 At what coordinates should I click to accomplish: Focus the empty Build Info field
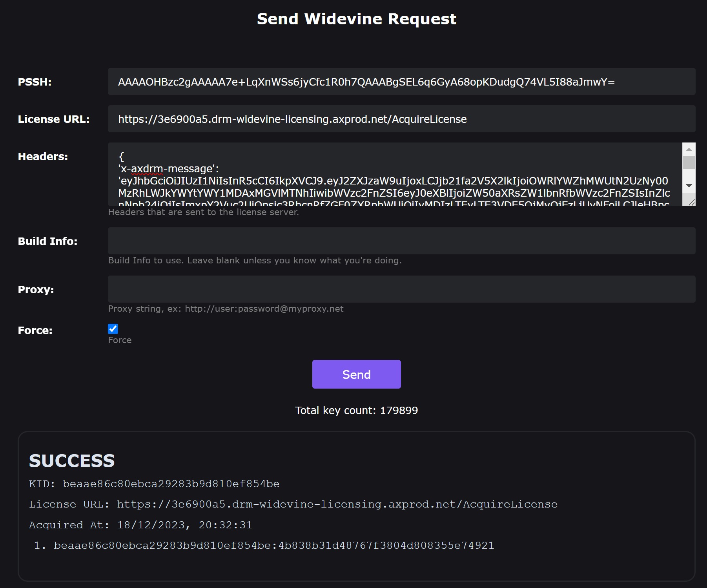401,241
